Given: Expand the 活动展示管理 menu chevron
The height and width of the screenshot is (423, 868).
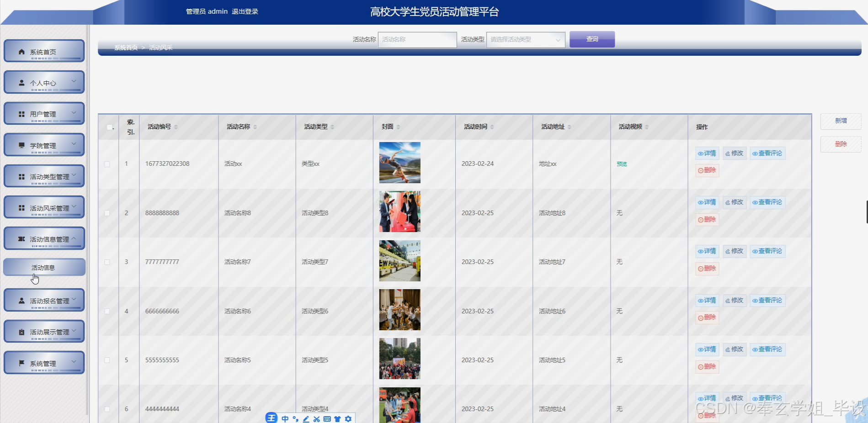Looking at the screenshot, I should click(74, 330).
